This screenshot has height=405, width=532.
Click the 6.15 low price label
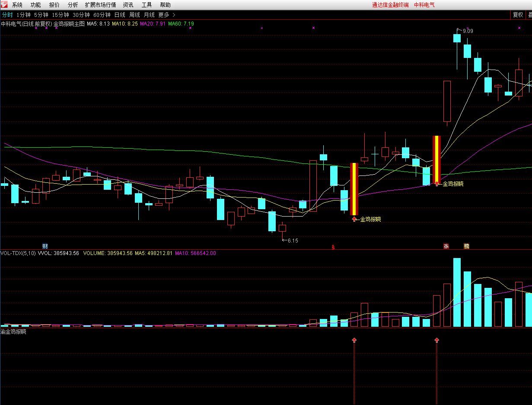pyautogui.click(x=293, y=241)
